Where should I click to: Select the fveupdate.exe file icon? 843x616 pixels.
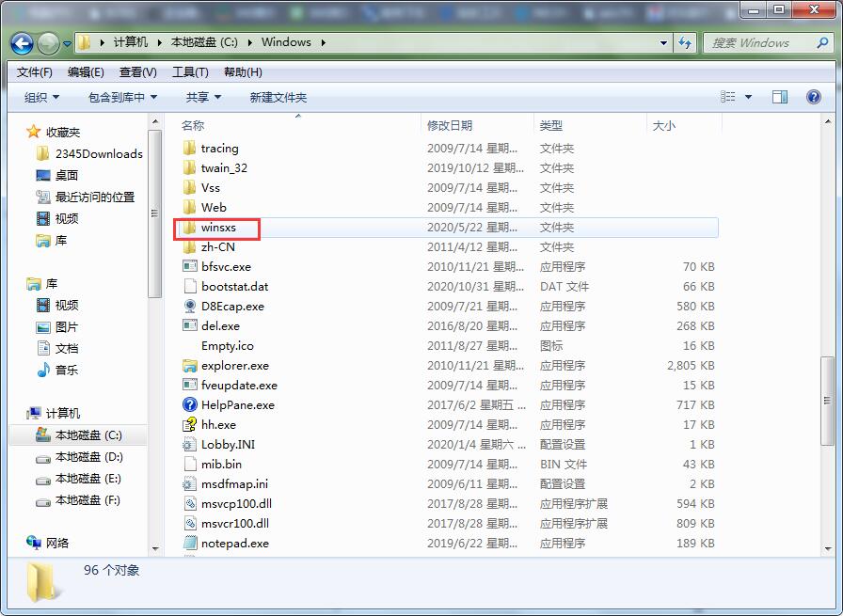(x=190, y=385)
